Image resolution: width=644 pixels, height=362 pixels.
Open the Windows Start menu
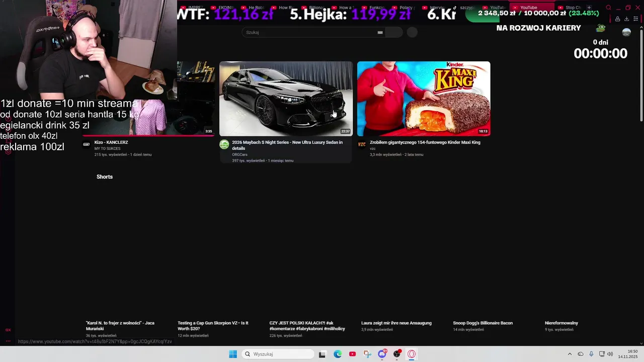pos(233,354)
